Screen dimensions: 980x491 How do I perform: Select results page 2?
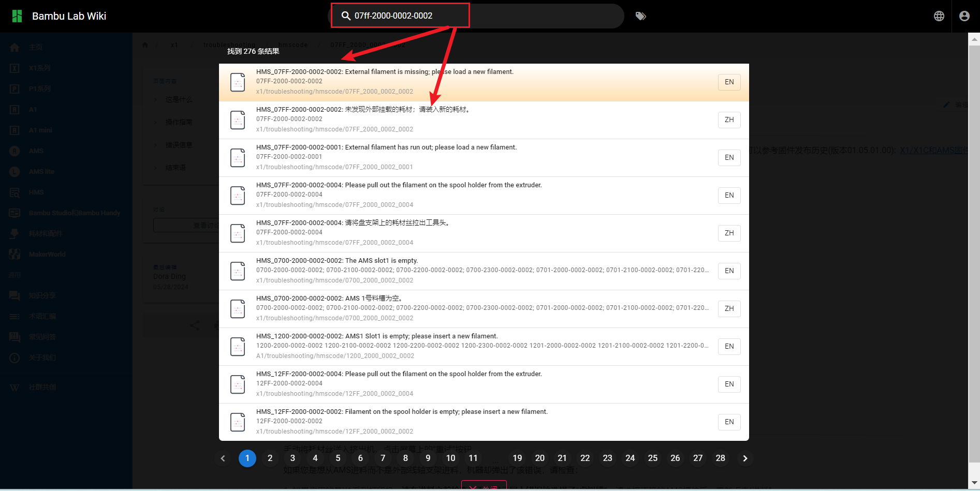pos(270,458)
